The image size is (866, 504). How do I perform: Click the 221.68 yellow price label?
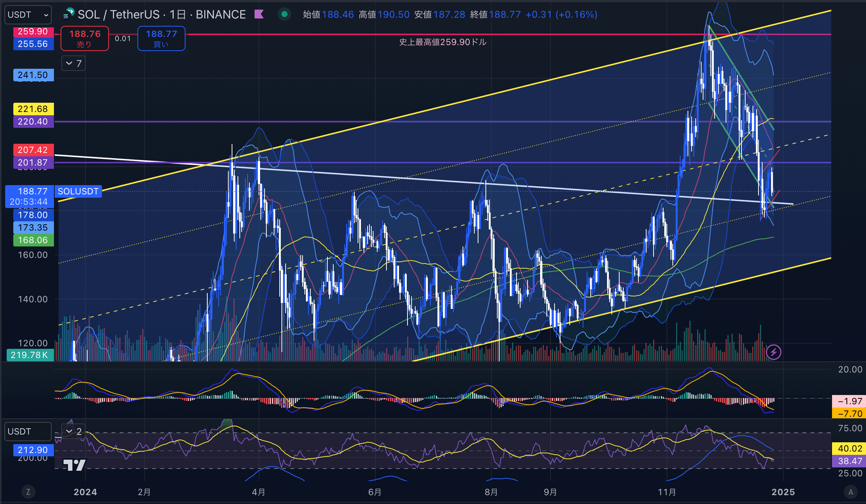pos(33,109)
